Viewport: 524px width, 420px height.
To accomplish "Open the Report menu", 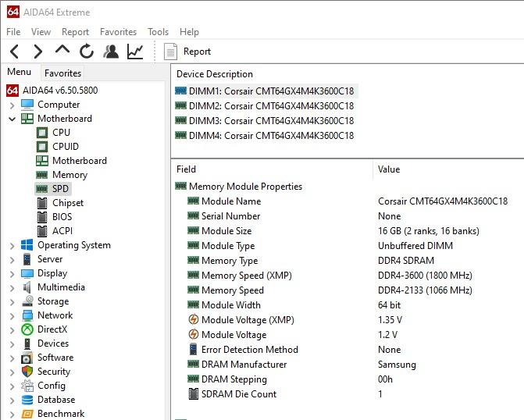I will [75, 32].
